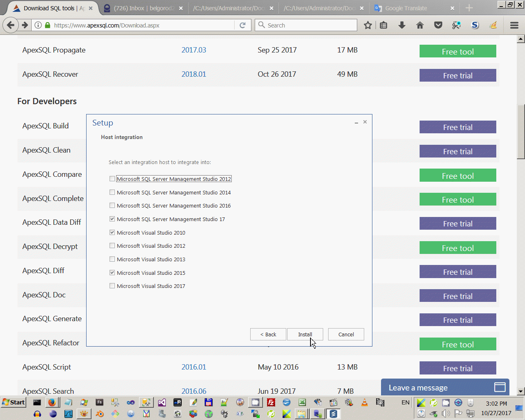This screenshot has width=525, height=420.
Task: Minimize the Setup dialog
Action: tap(356, 122)
